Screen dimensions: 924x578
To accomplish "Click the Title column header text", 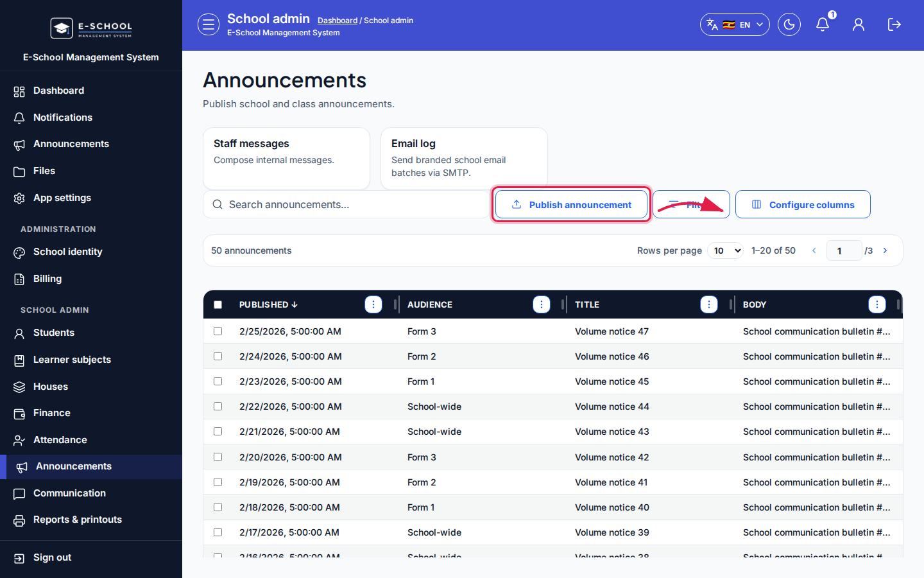I will (587, 304).
